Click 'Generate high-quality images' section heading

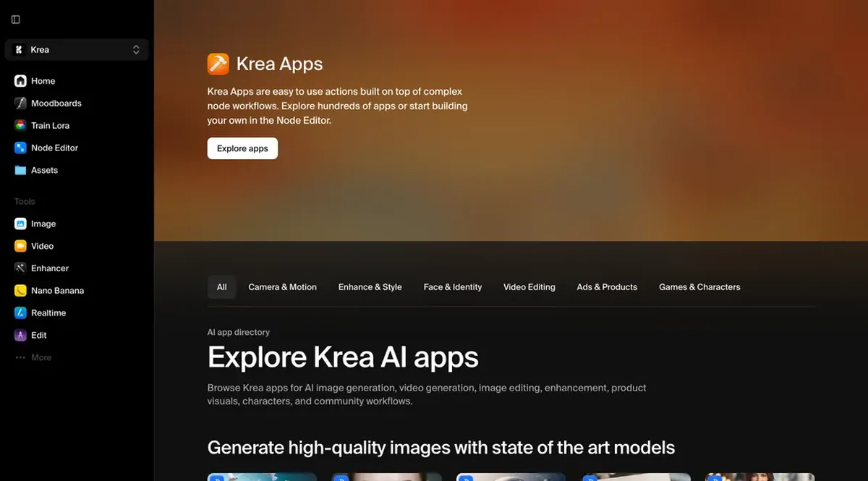click(441, 448)
